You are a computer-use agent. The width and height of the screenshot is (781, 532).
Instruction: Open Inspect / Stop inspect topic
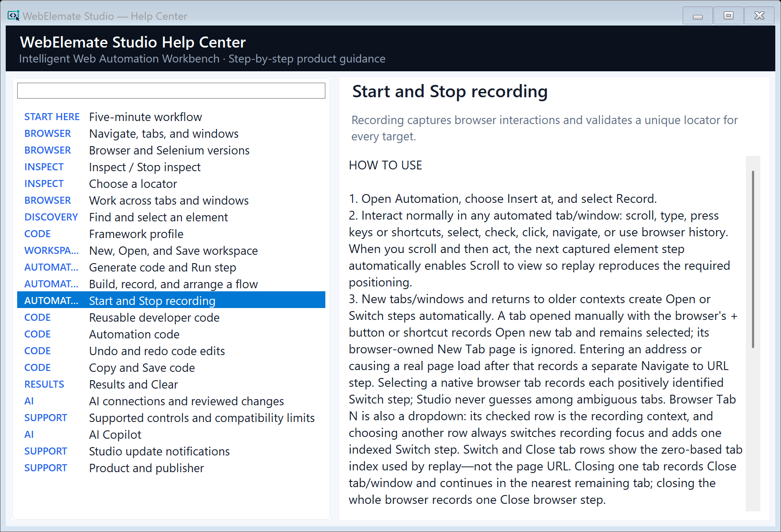click(x=171, y=167)
